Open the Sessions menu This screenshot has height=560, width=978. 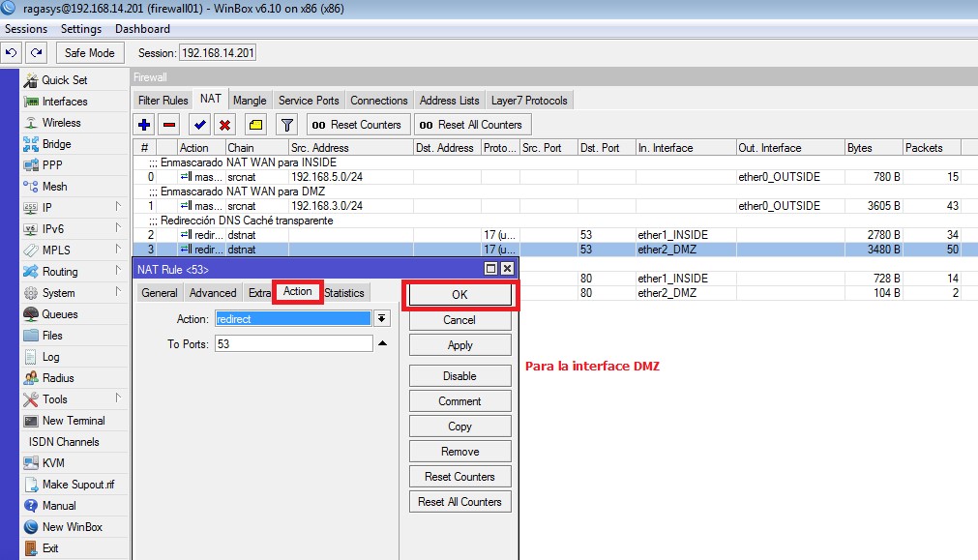25,29
